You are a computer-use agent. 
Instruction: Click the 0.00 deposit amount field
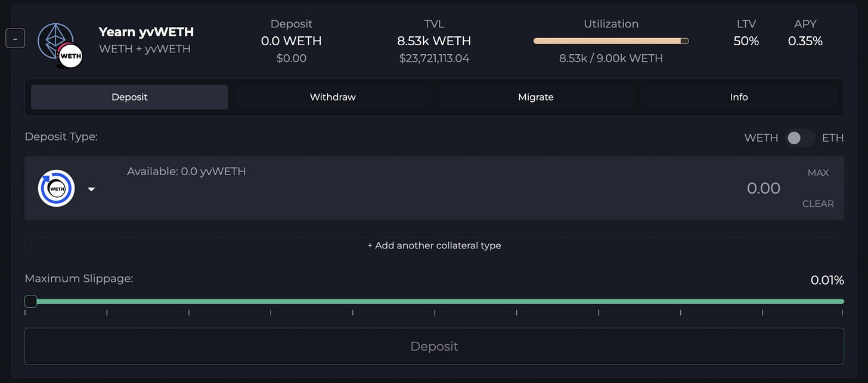[763, 188]
